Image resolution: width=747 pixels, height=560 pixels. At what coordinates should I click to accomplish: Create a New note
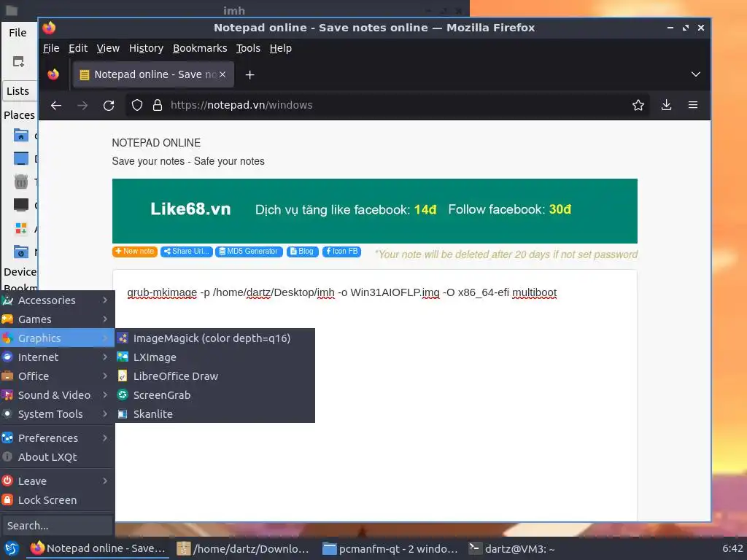(x=135, y=252)
